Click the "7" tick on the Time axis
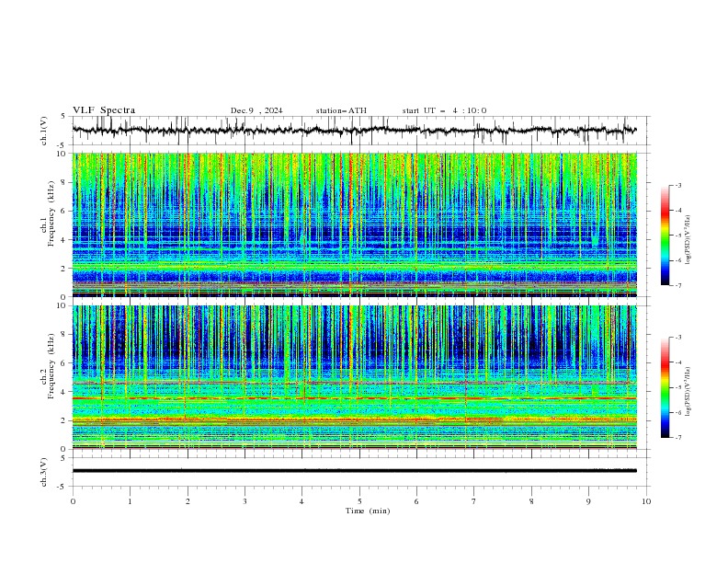 click(x=474, y=501)
